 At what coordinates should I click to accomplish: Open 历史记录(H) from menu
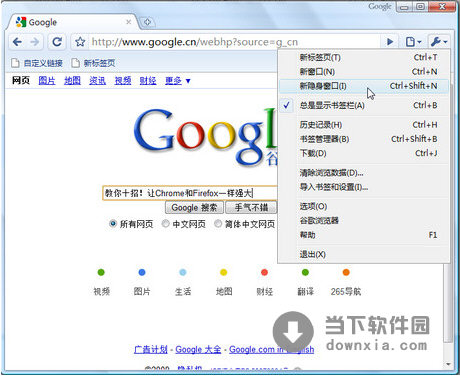[364, 125]
